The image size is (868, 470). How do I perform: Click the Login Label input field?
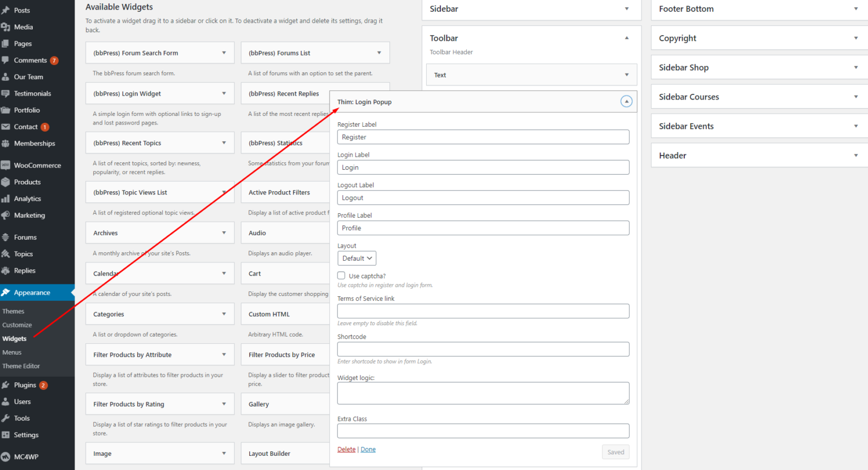tap(483, 167)
